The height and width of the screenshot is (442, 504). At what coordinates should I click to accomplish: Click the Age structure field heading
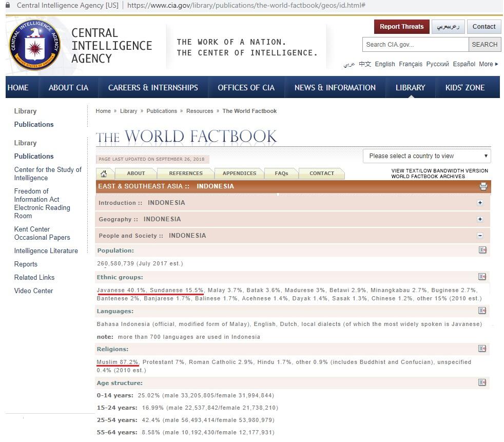pyautogui.click(x=120, y=383)
